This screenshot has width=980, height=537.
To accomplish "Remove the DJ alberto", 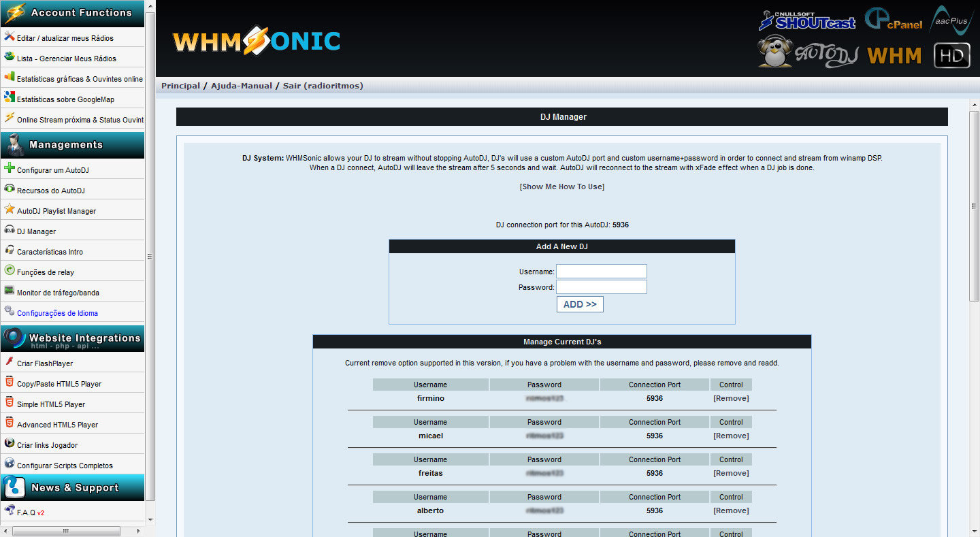I will click(731, 510).
